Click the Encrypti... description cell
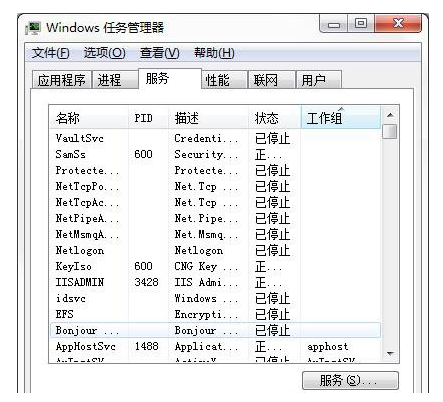Viewport: 443px width, 402px height. [x=206, y=314]
